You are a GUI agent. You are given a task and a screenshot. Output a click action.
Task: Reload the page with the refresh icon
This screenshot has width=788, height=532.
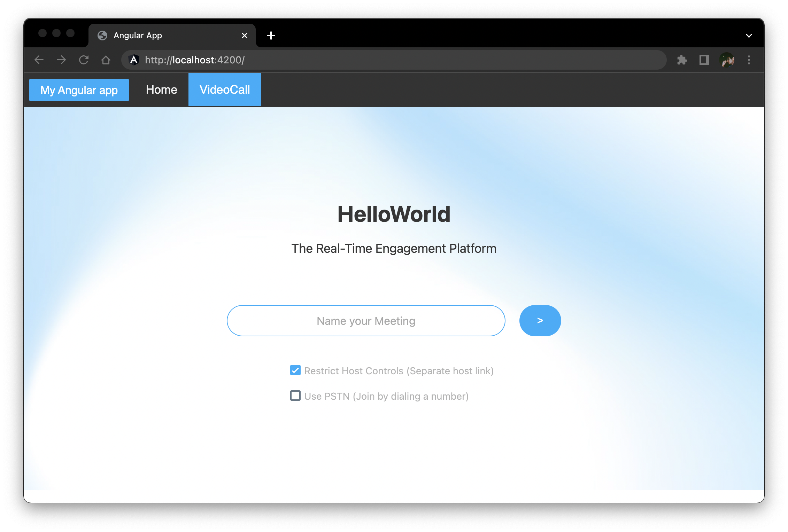tap(84, 60)
